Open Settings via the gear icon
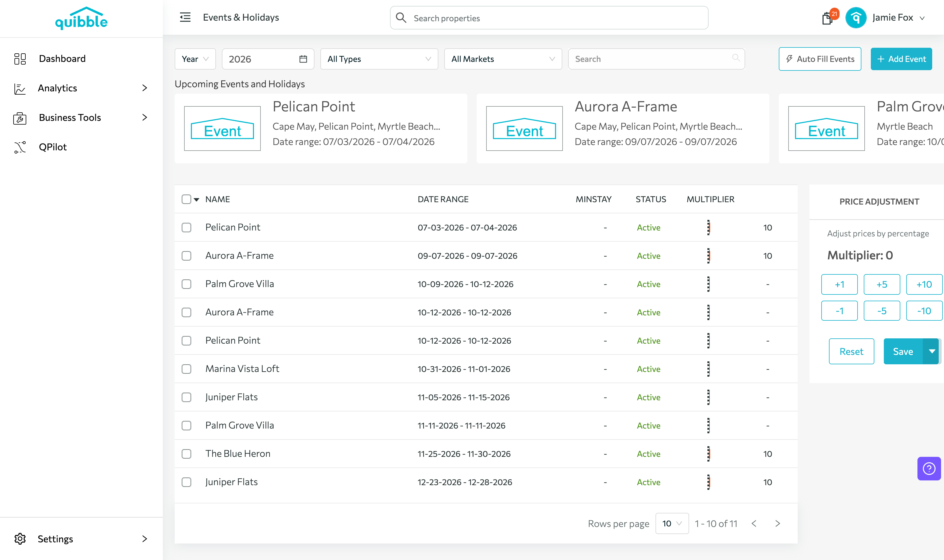The height and width of the screenshot is (560, 944). click(x=20, y=539)
